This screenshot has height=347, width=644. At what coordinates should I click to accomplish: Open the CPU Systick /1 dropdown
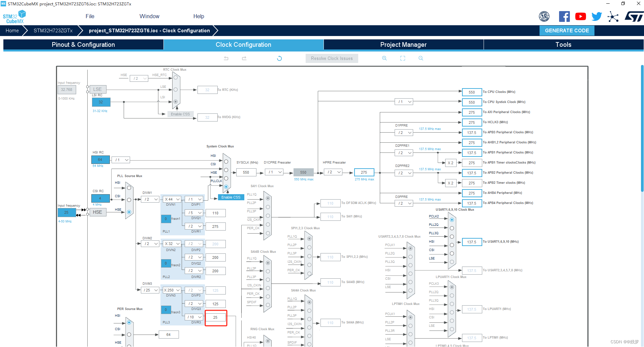click(404, 102)
